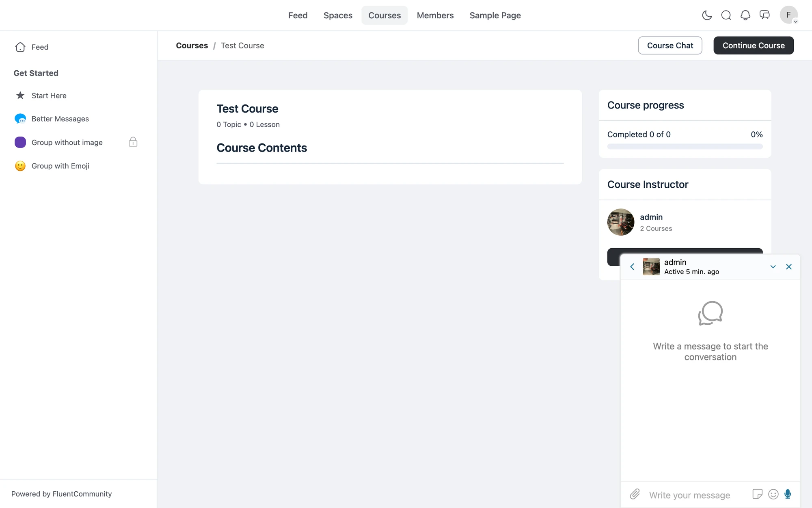Attach a file with paperclip icon
812x508 pixels.
coord(635,494)
